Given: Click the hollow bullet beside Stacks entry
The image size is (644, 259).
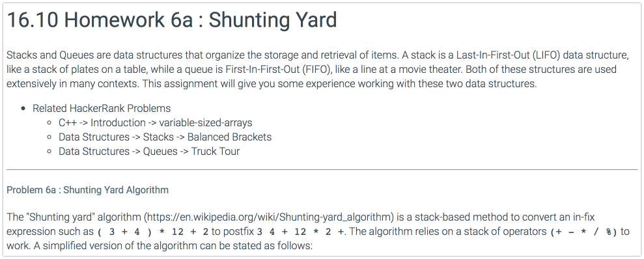Looking at the screenshot, I should [x=49, y=137].
